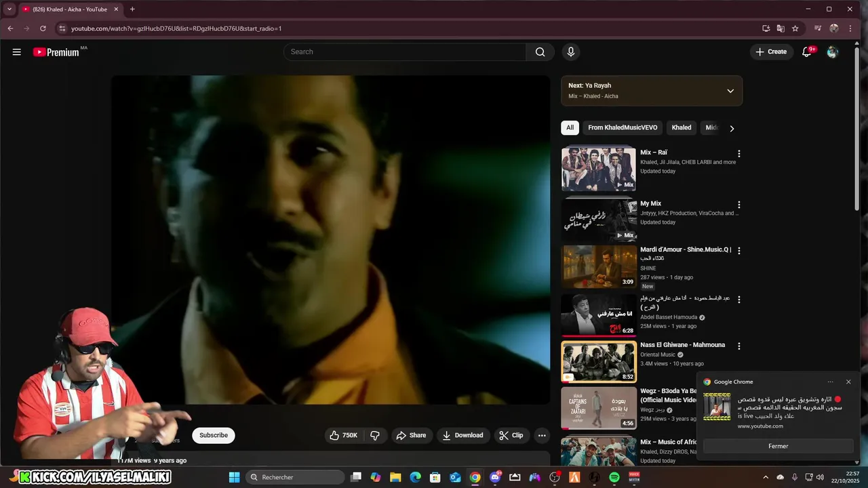Dislike the video with thumbs down
The image size is (868, 488).
coord(375,435)
